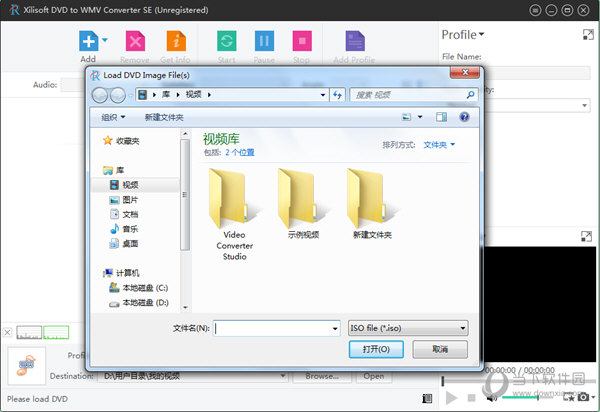The height and width of the screenshot is (412, 600).
Task: Select 桌面 in the navigation pane
Action: coord(130,243)
